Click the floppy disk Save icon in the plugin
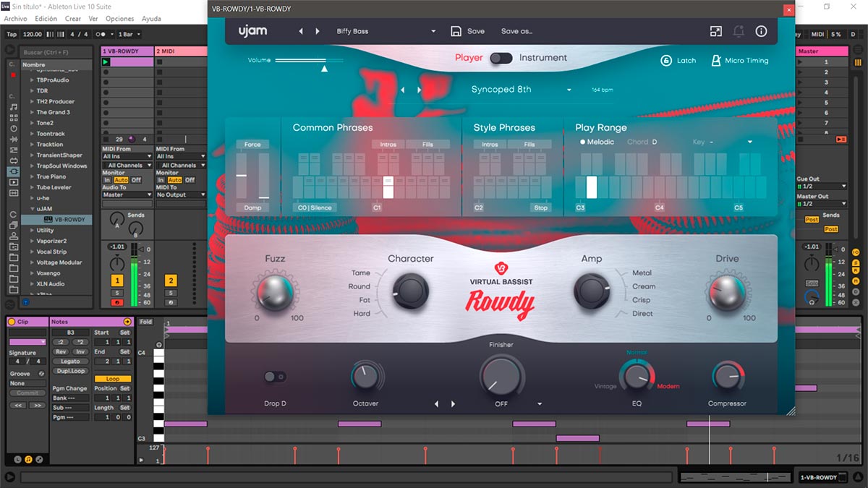868x488 pixels. tap(456, 31)
